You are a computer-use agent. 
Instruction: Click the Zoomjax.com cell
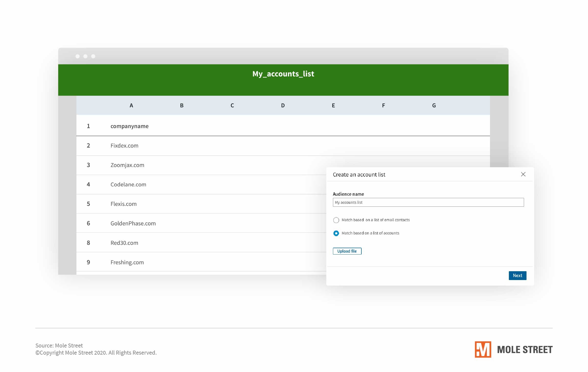tap(127, 165)
